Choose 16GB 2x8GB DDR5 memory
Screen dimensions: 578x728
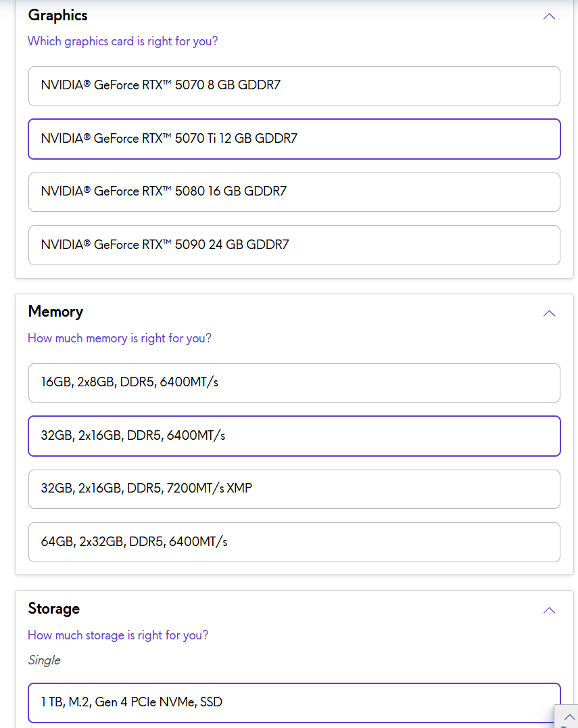(x=294, y=383)
